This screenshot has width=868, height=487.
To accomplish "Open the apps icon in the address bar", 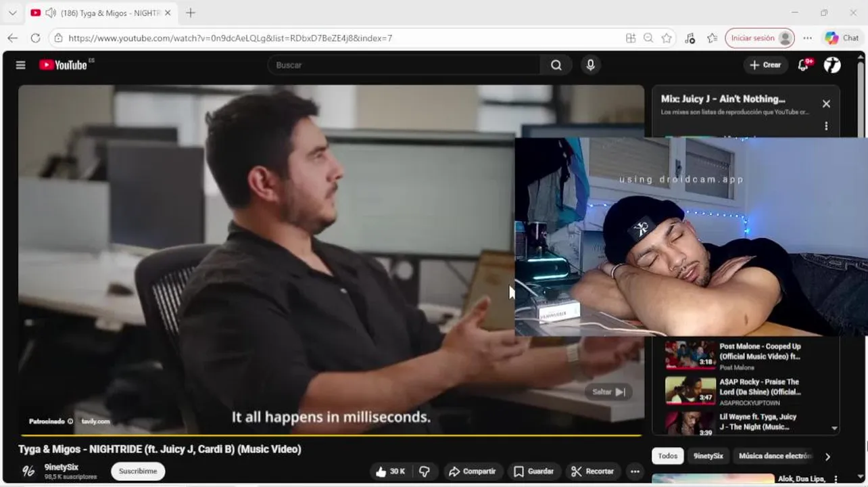I will point(631,38).
